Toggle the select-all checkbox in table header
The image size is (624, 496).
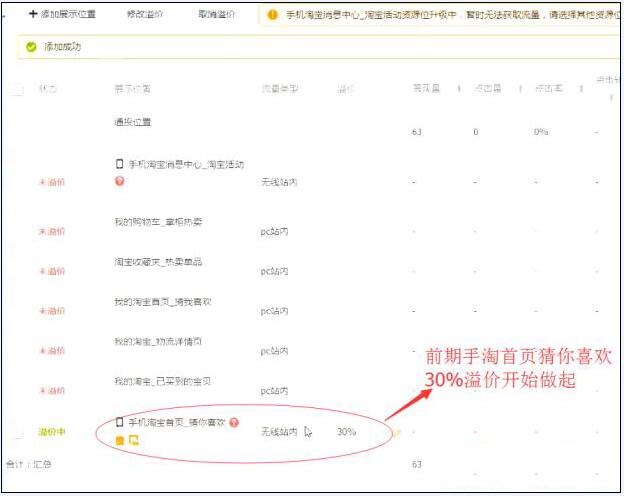click(17, 90)
